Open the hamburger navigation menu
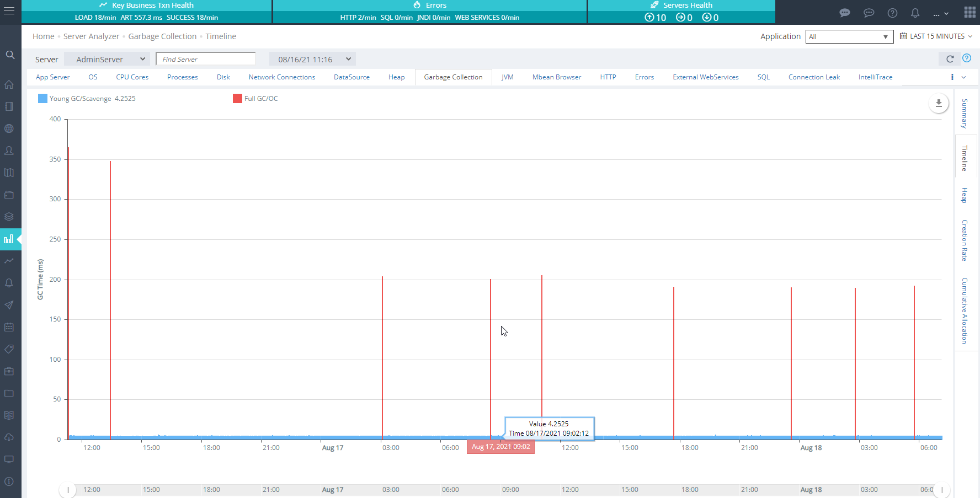Image resolution: width=980 pixels, height=498 pixels. point(9,11)
